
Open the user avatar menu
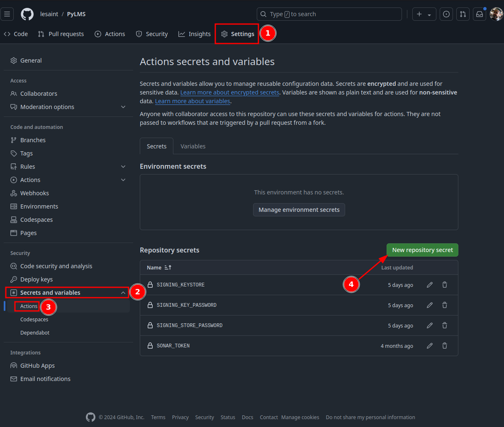click(x=496, y=14)
